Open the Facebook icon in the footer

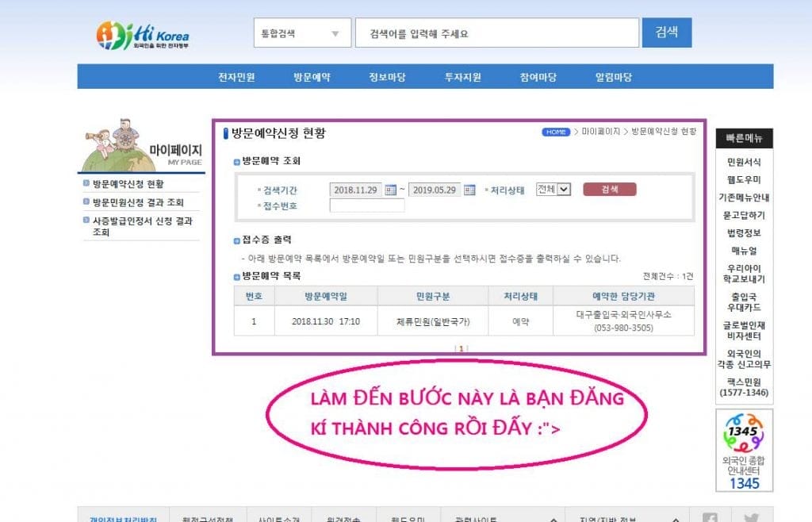click(710, 518)
